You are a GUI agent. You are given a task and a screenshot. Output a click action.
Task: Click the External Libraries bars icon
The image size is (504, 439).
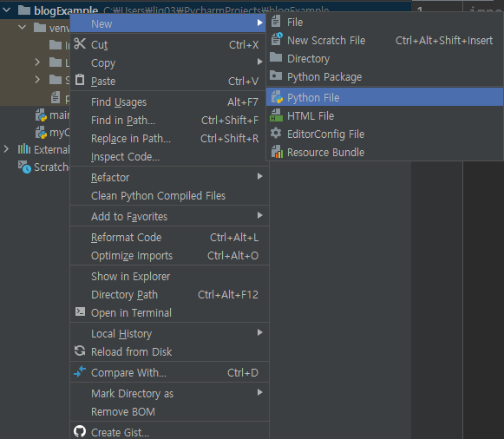pos(24,149)
